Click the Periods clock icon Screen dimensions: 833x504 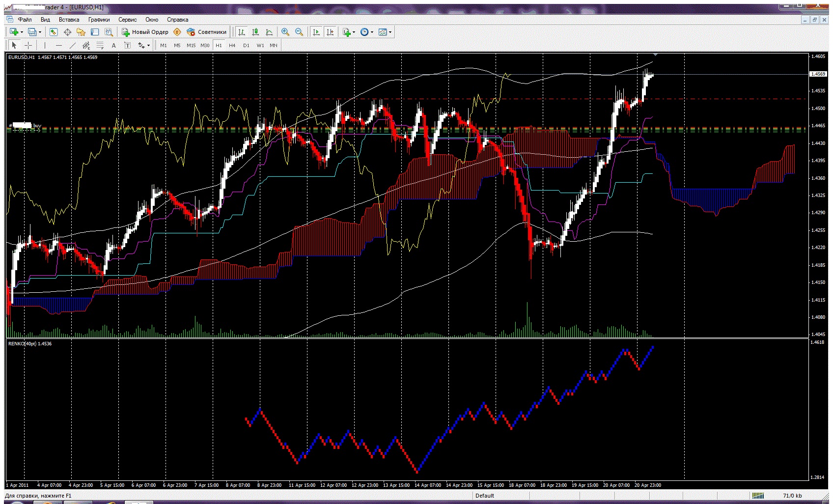click(x=364, y=32)
